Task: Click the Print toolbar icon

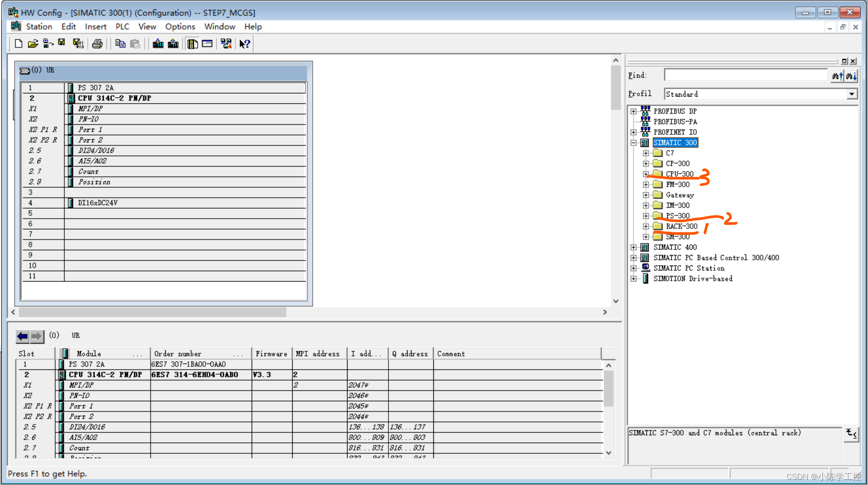Action: [98, 44]
